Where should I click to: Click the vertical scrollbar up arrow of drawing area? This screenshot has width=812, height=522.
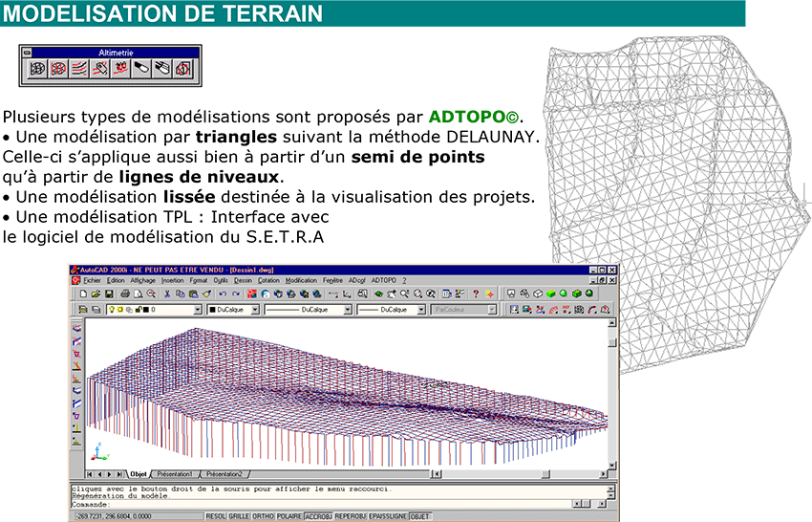612,323
